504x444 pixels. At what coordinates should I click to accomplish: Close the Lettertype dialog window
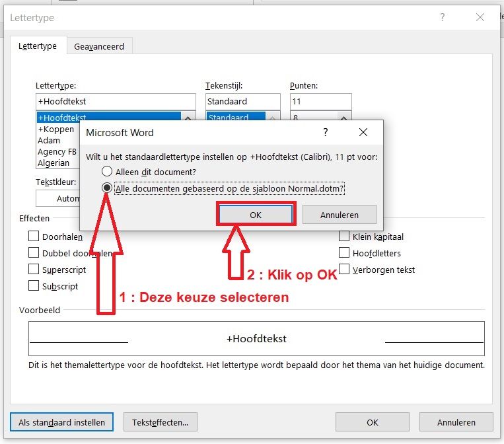click(480, 17)
